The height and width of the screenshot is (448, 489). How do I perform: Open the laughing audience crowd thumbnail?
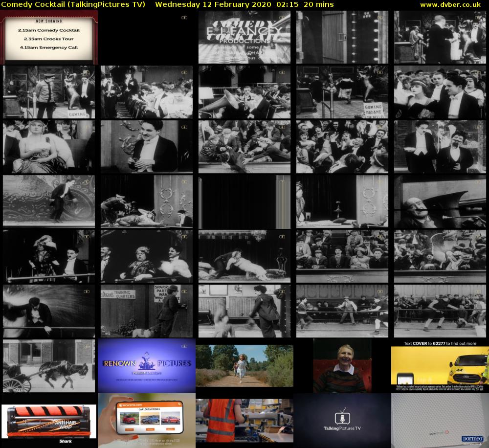click(342, 147)
